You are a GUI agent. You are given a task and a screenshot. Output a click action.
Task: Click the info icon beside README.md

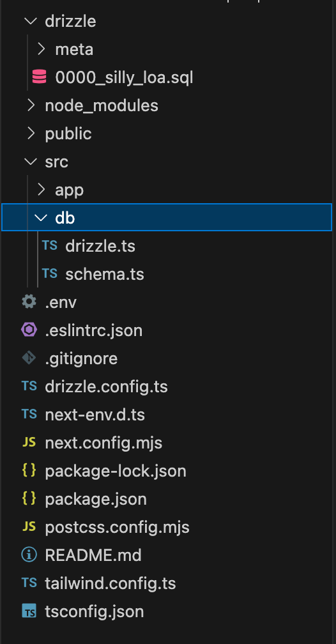coord(29,555)
